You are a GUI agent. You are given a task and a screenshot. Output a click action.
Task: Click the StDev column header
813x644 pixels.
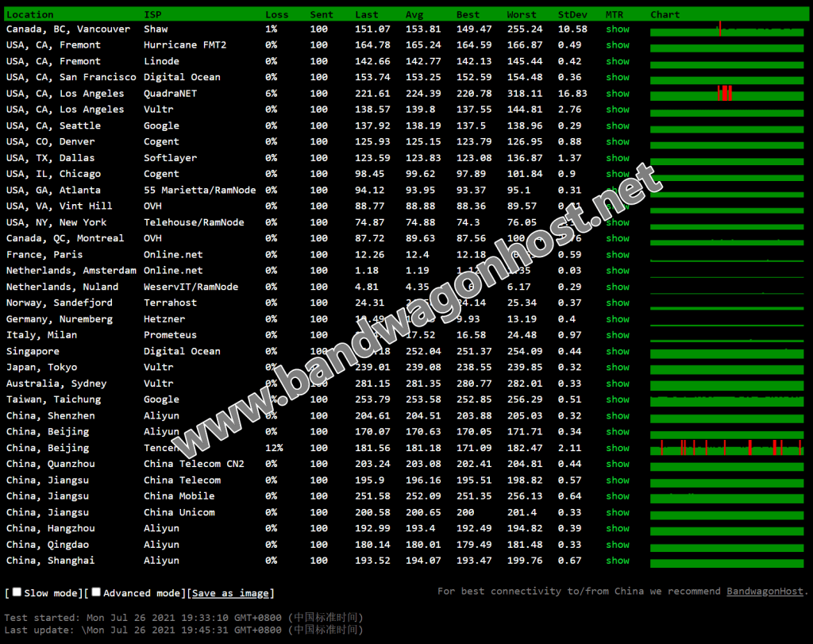tap(572, 14)
